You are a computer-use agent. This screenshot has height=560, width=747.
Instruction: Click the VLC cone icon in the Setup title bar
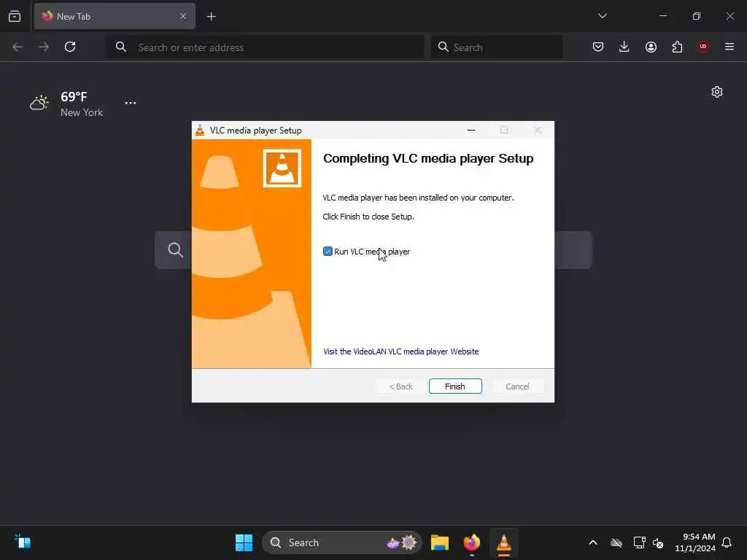(200, 130)
